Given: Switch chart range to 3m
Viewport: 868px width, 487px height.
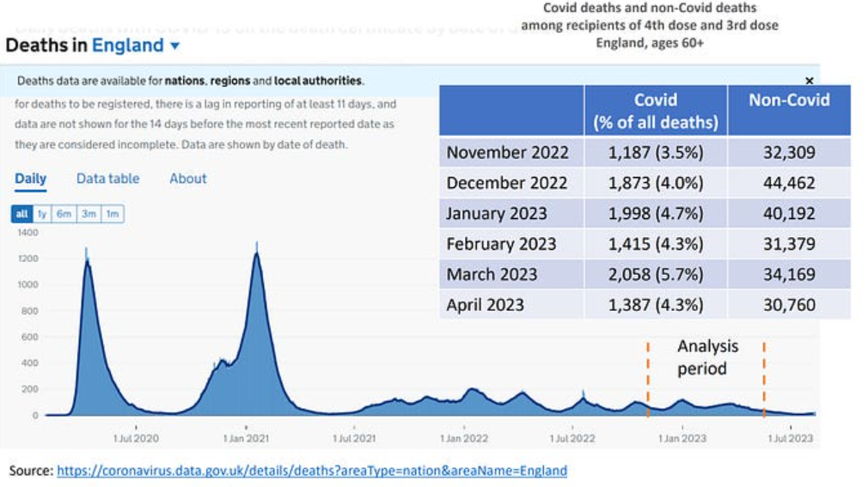Looking at the screenshot, I should tap(89, 214).
